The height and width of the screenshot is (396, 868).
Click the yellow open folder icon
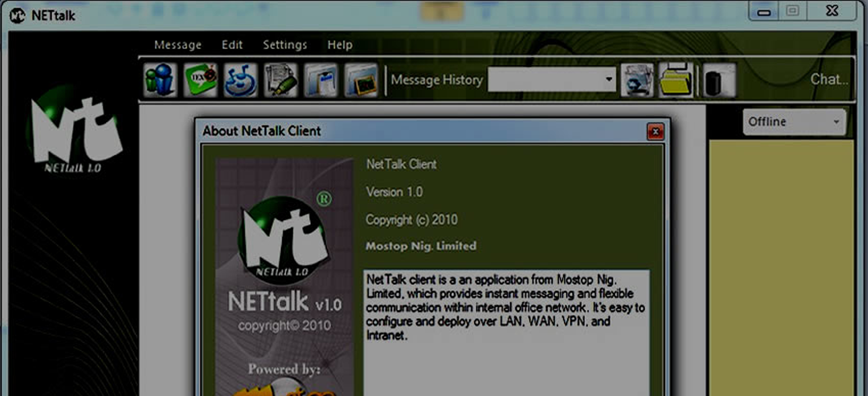pos(675,80)
